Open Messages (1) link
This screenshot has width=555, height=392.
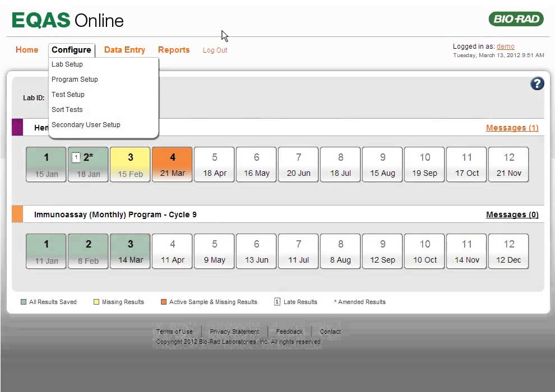pyautogui.click(x=512, y=128)
